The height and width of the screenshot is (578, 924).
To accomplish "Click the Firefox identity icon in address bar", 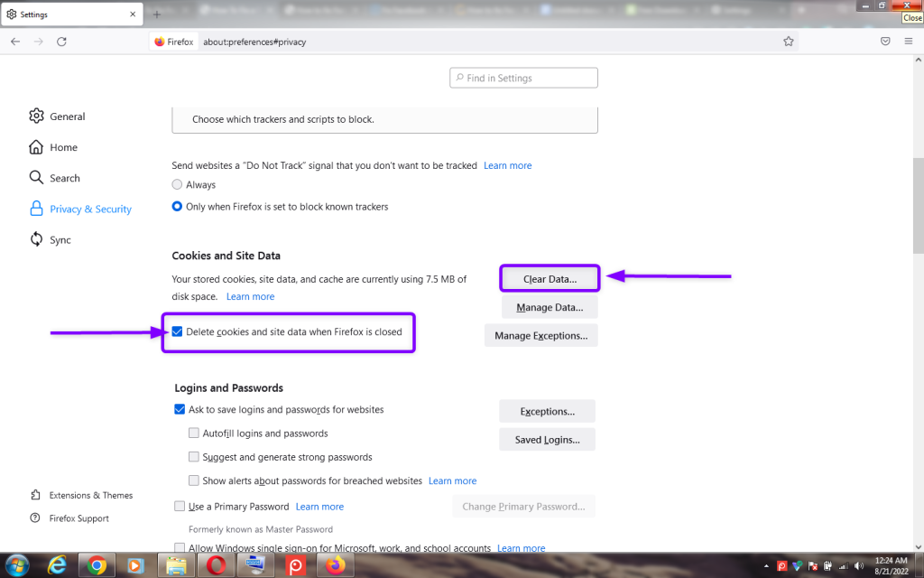I will click(x=174, y=42).
